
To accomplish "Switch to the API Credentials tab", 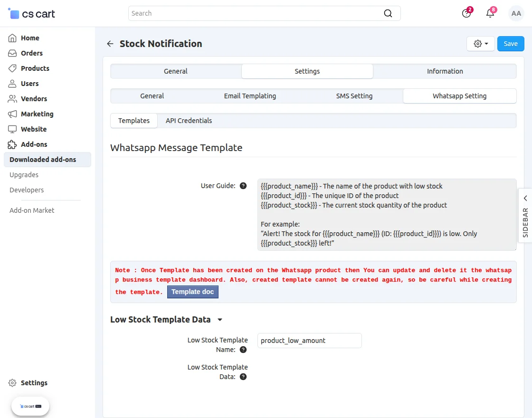I will pos(189,121).
